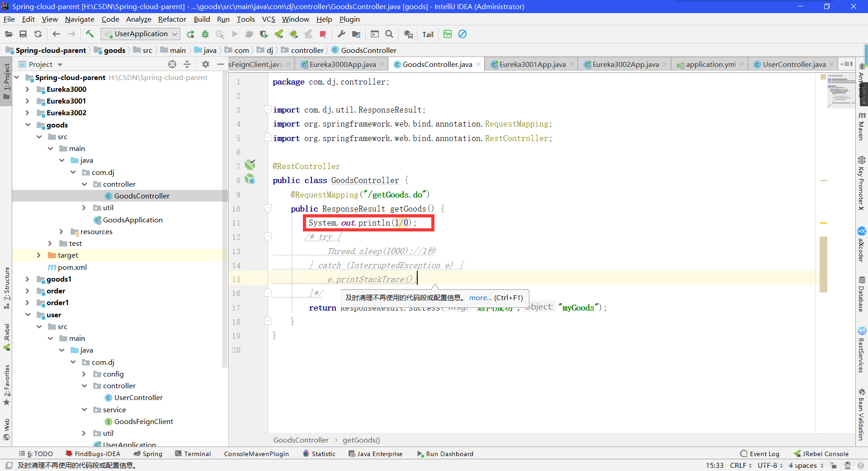This screenshot has width=868, height=471.
Task: Switch to the Eureka3000App.java tab
Action: click(x=343, y=65)
